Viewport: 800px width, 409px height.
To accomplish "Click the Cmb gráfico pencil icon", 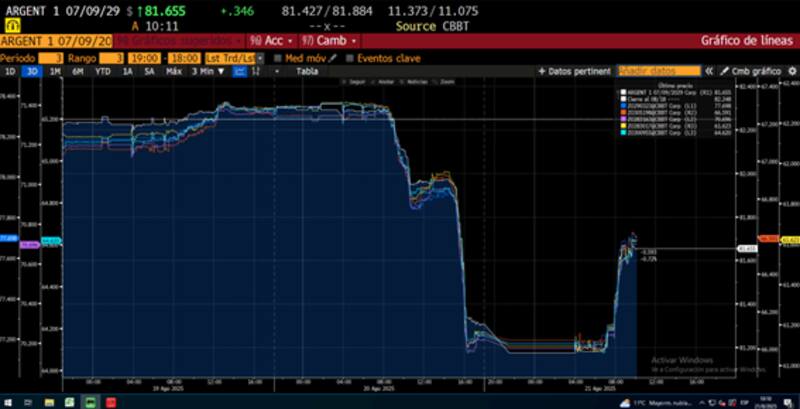I will (x=725, y=72).
